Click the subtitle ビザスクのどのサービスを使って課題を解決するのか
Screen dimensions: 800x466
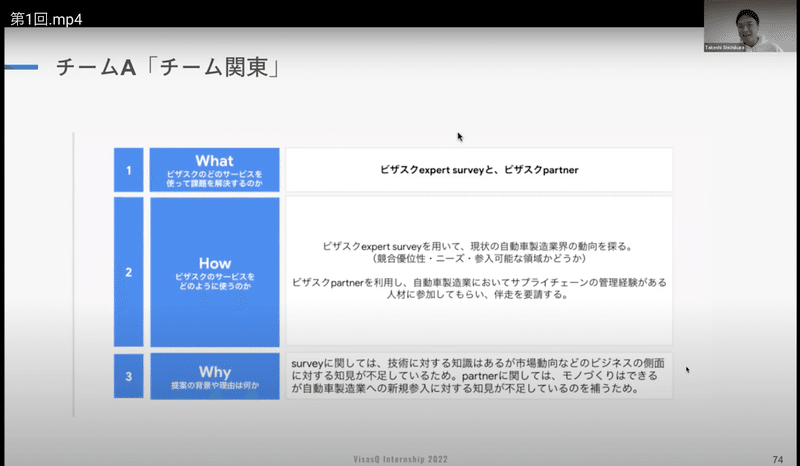pyautogui.click(x=214, y=179)
